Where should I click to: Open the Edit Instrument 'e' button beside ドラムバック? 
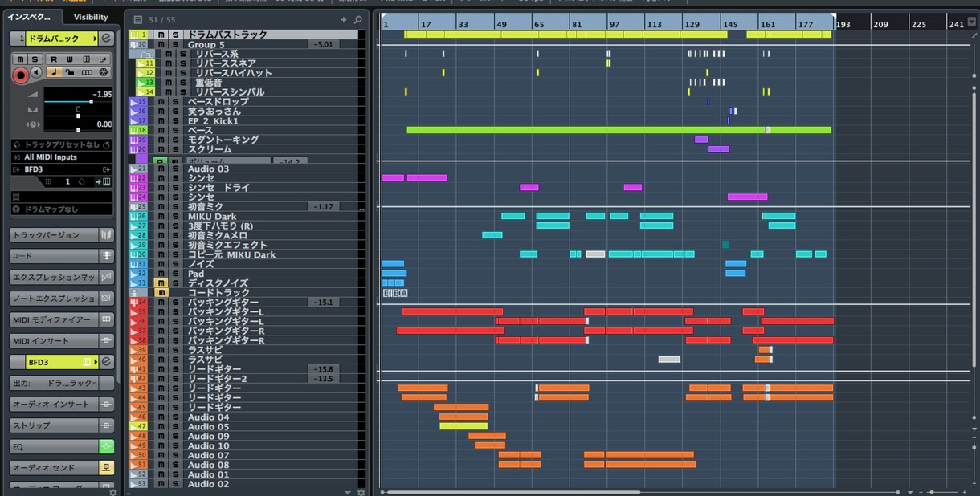(x=106, y=39)
